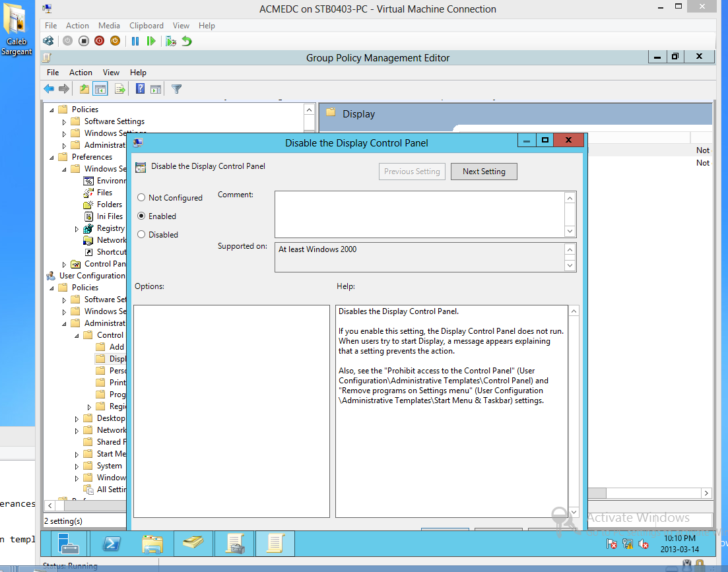Click the red Shut Down icon
This screenshot has width=728, height=572.
click(x=100, y=41)
